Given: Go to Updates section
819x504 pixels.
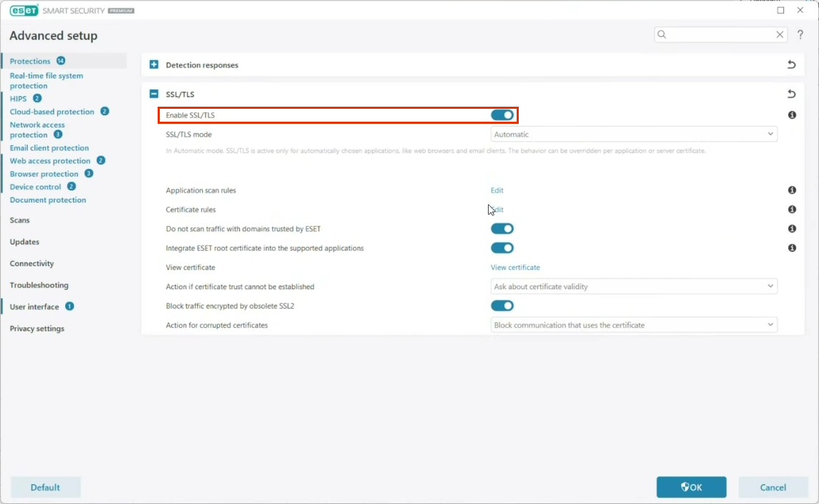Looking at the screenshot, I should click(x=24, y=241).
